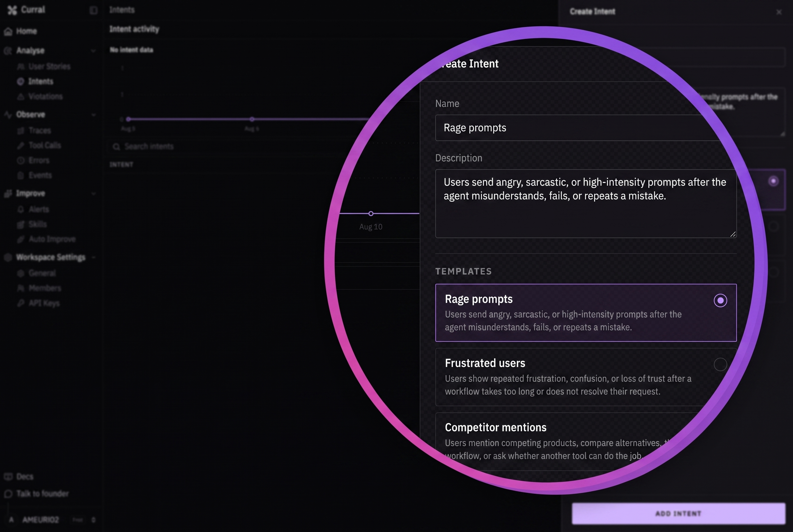793x532 pixels.
Task: Click the Curral logo icon
Action: (x=12, y=10)
